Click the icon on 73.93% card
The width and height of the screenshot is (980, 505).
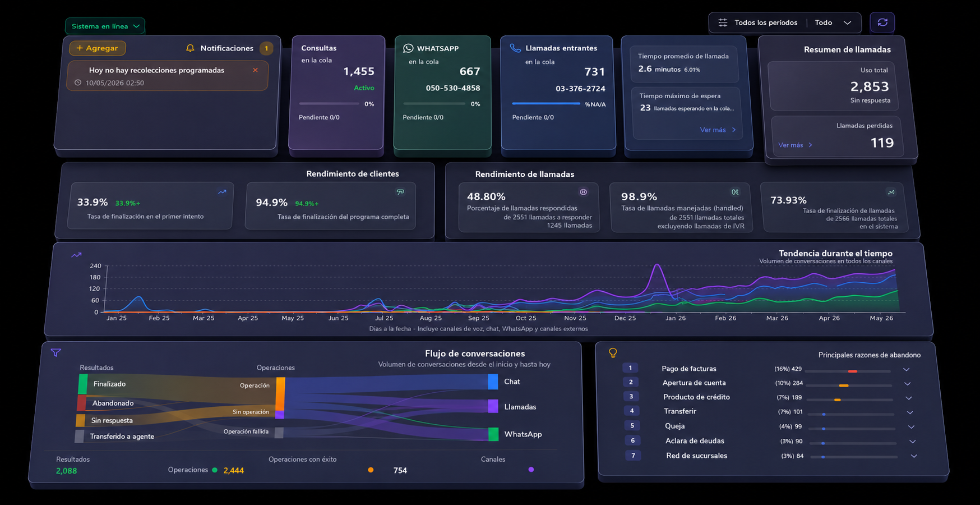pos(891,192)
